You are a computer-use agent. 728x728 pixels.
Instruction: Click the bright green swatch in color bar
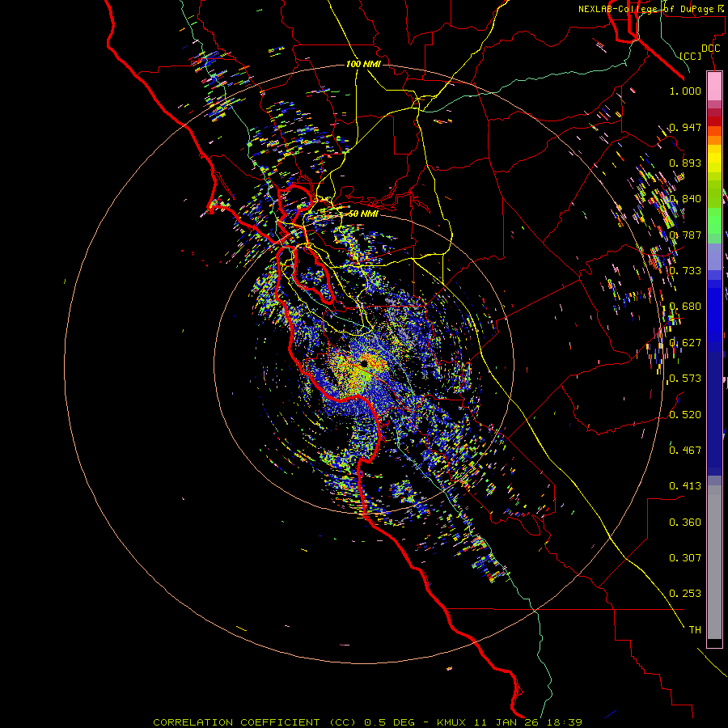tap(714, 221)
